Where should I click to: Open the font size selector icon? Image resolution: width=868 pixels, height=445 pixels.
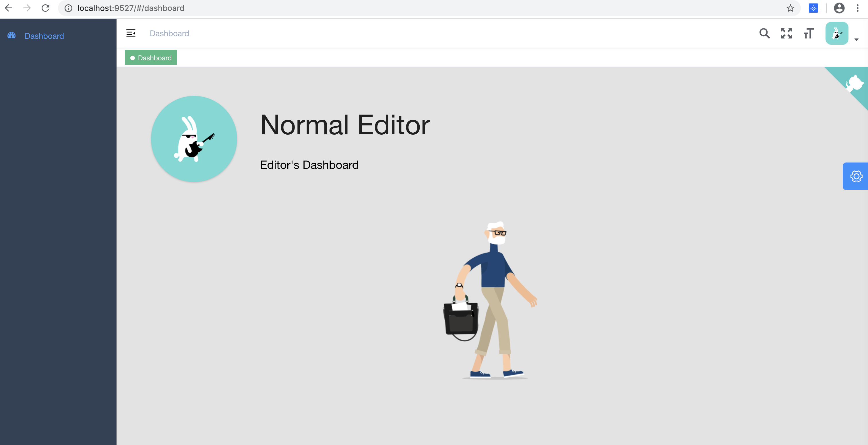(808, 33)
